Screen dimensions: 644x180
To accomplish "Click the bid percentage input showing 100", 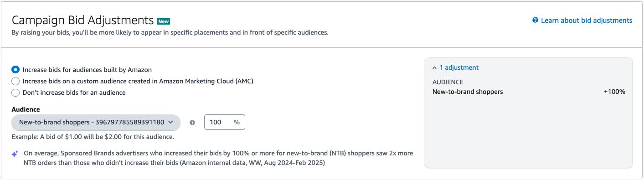I will coord(225,122).
